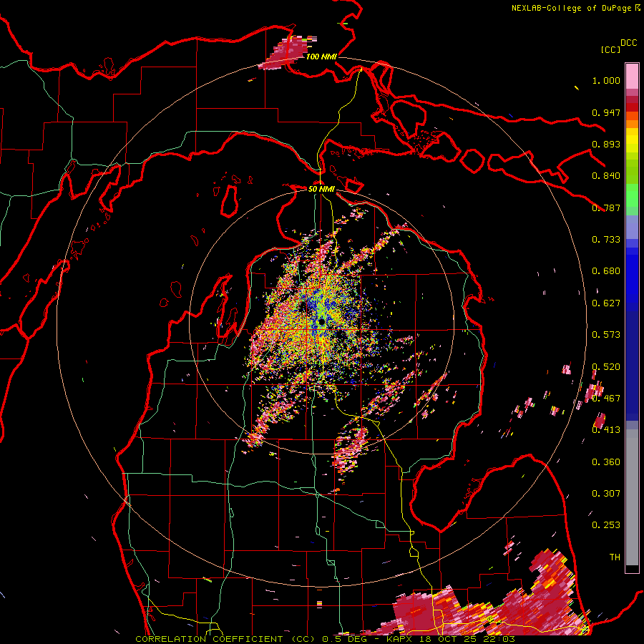Click the 0.787 scale label

[x=606, y=208]
